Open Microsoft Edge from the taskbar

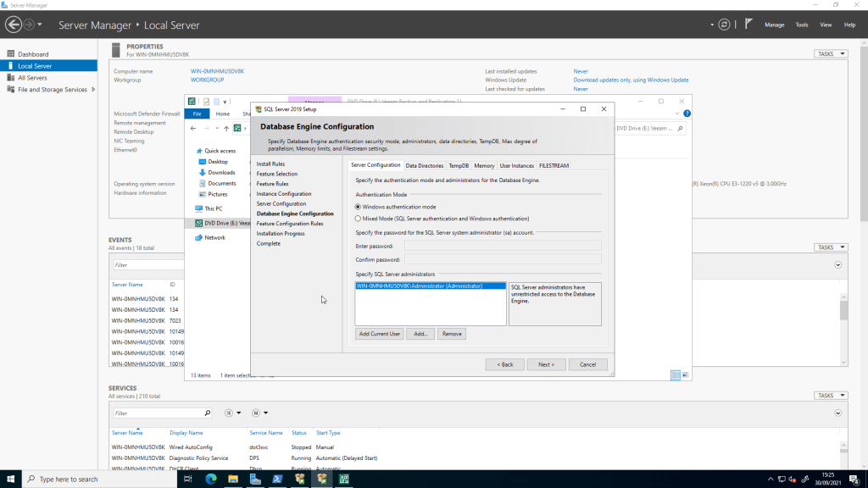[210, 479]
